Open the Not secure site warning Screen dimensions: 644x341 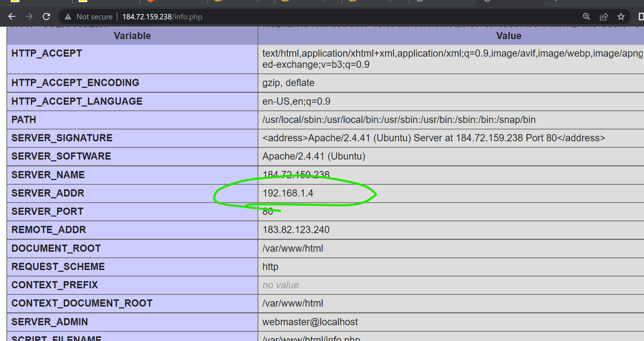(x=88, y=17)
